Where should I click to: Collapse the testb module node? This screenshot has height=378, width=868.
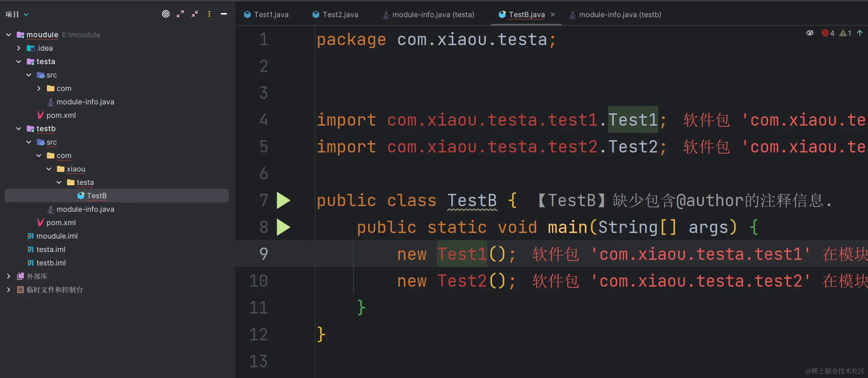[x=19, y=129]
